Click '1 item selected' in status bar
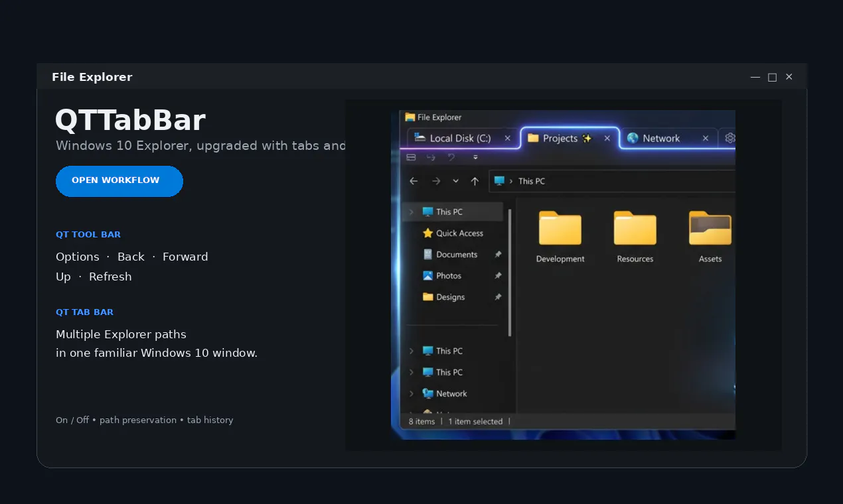Viewport: 843px width, 504px height. point(475,421)
